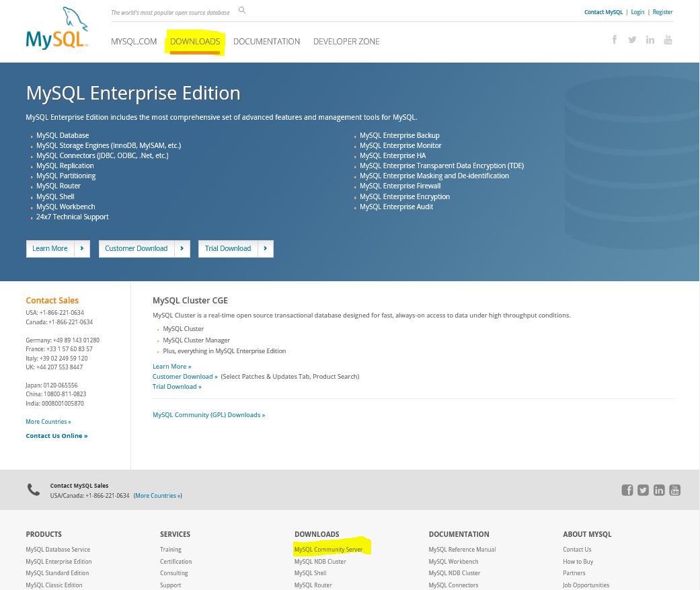Click the footer phone handset icon
Image resolution: width=700 pixels, height=590 pixels.
tap(34, 490)
